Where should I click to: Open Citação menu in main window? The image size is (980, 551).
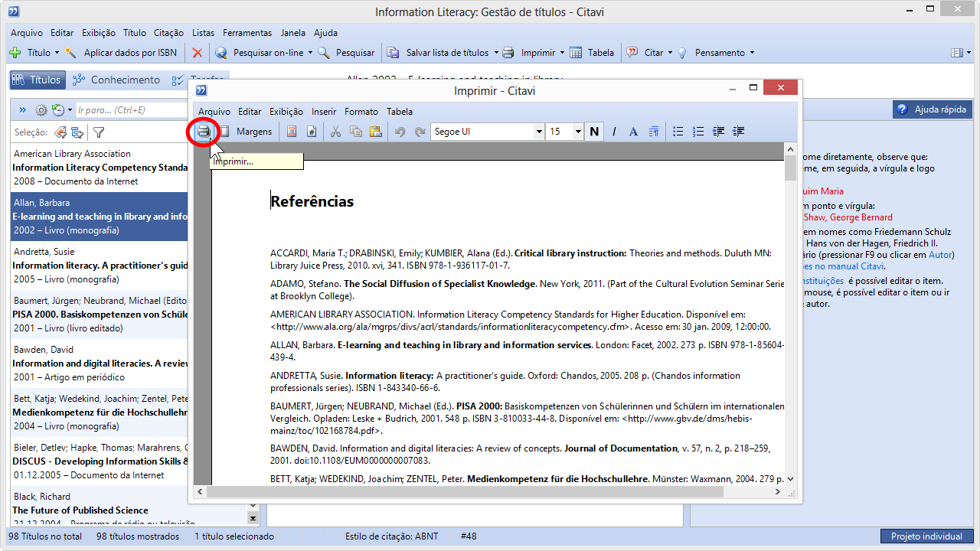(168, 33)
